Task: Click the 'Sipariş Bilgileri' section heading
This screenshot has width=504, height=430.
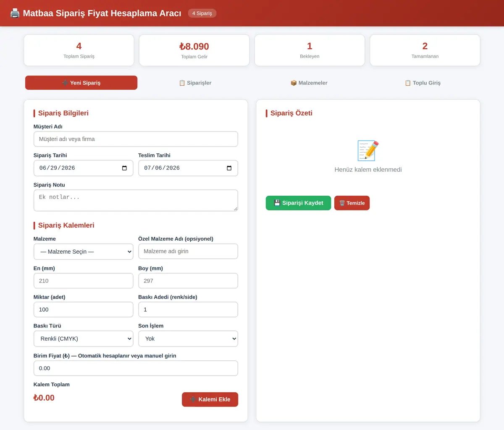Action: click(x=63, y=113)
